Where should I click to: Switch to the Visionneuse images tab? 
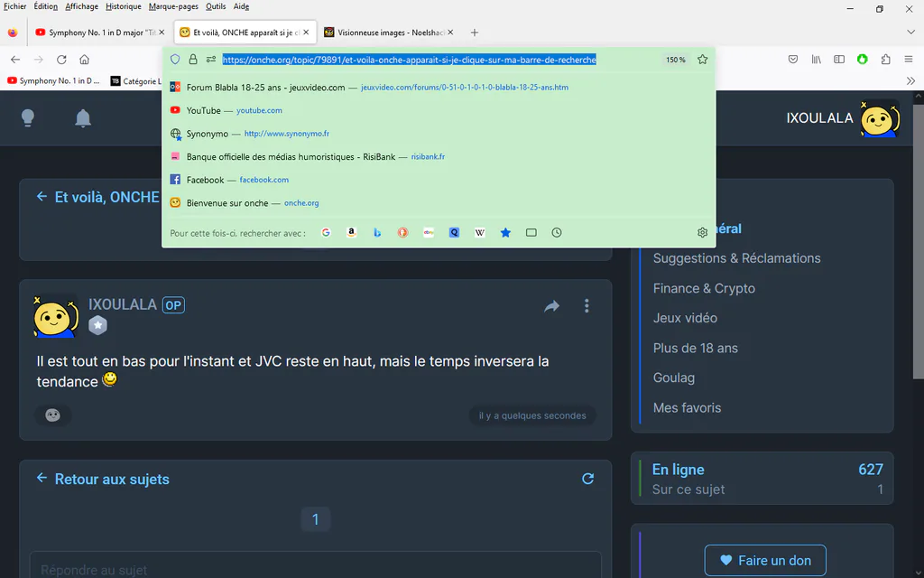[x=389, y=33]
